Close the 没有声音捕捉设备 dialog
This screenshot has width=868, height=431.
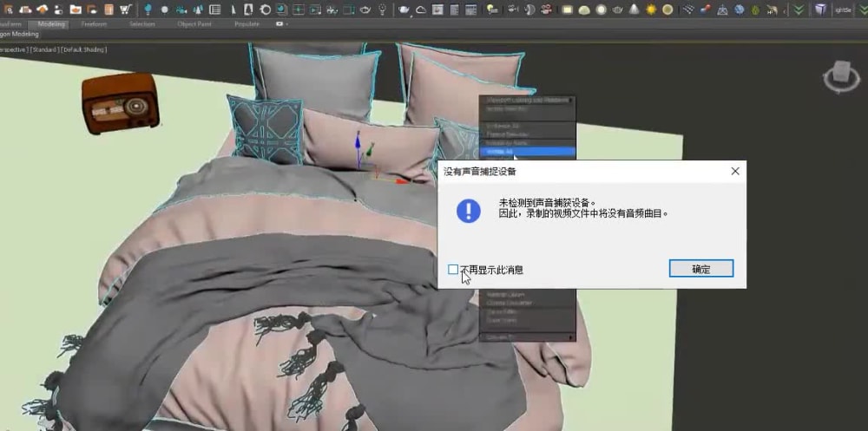click(734, 172)
